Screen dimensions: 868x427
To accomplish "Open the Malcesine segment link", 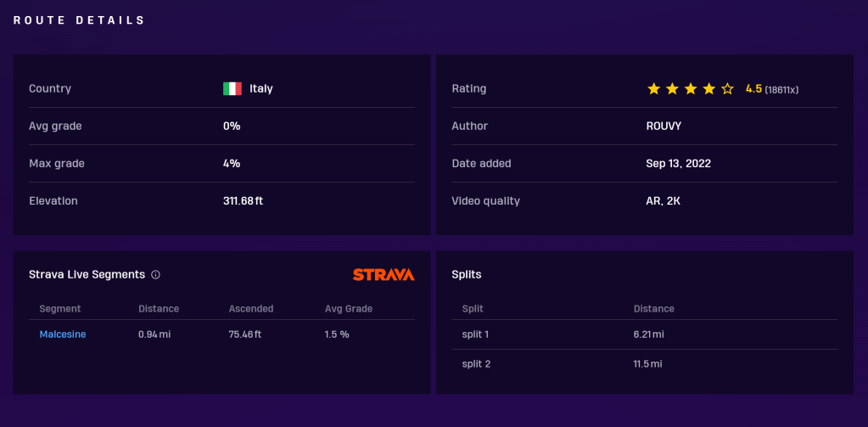I will pos(63,334).
